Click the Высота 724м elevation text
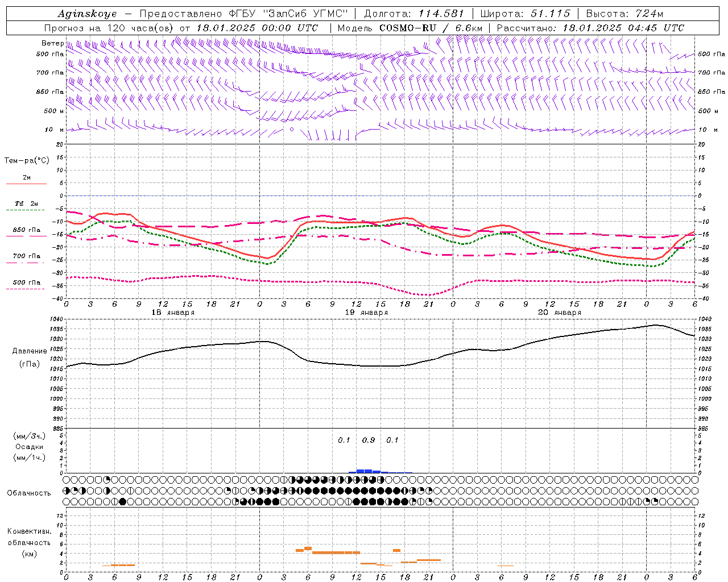The image size is (728, 582). pos(624,14)
